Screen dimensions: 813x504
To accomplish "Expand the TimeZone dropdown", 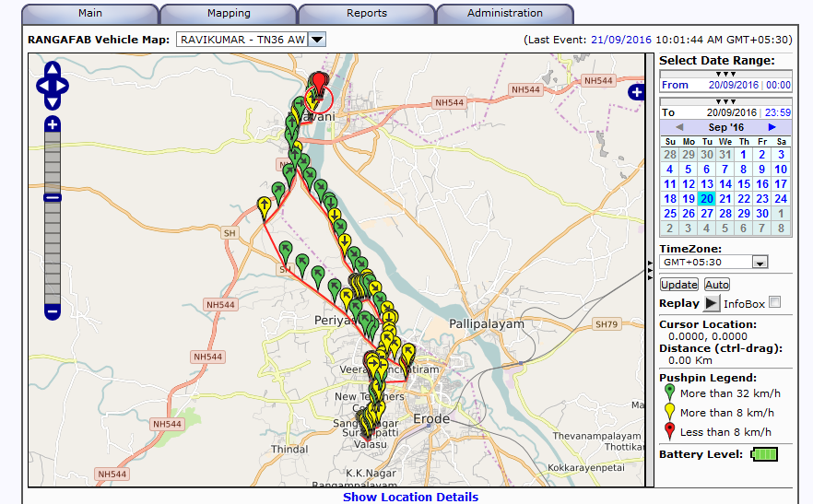I will 760,263.
